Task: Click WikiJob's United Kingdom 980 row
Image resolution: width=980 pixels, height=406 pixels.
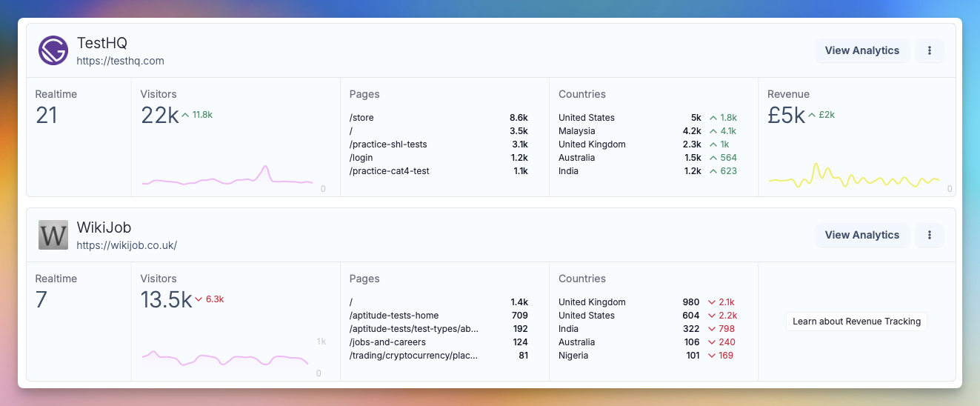Action: coord(647,302)
